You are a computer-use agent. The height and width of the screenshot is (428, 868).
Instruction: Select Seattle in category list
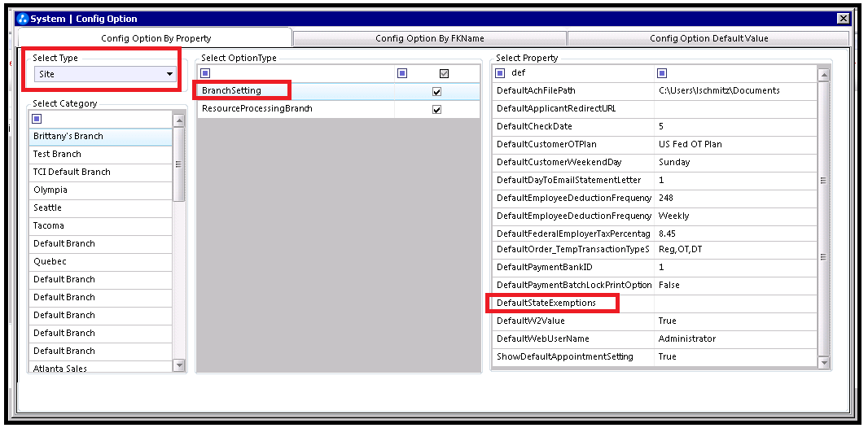click(x=101, y=208)
